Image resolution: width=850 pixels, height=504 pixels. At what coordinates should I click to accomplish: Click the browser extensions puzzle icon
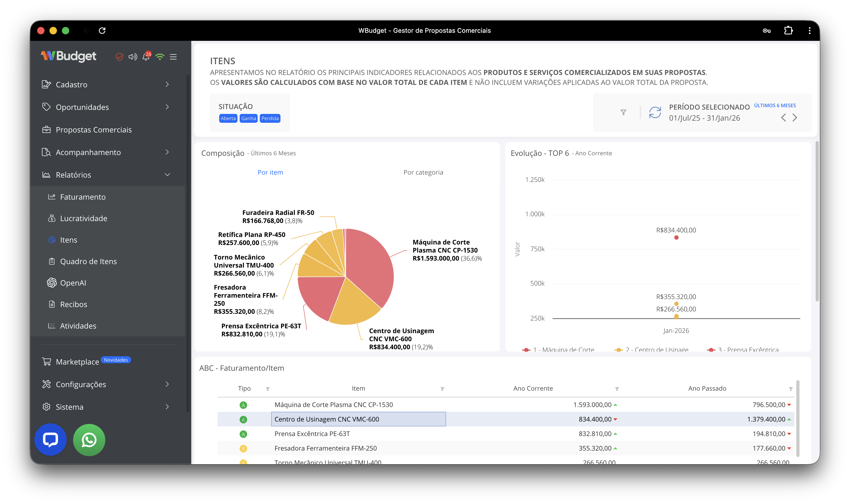(x=788, y=31)
